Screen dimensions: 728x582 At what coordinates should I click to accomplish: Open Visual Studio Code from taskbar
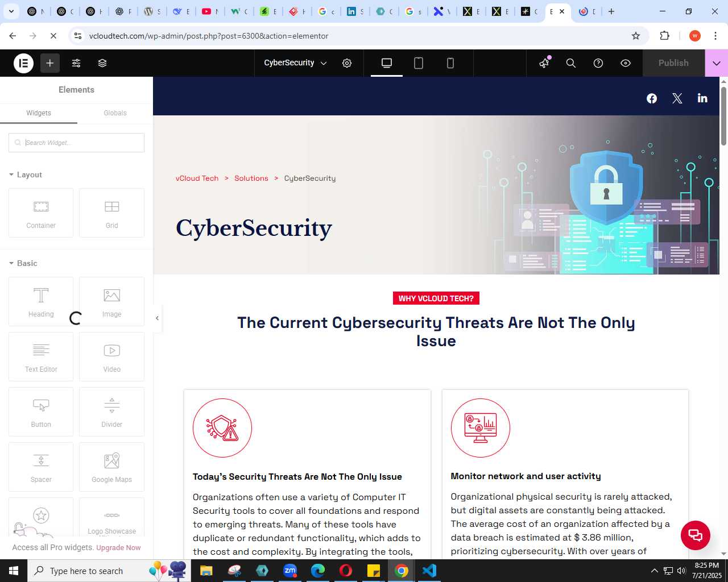click(429, 571)
